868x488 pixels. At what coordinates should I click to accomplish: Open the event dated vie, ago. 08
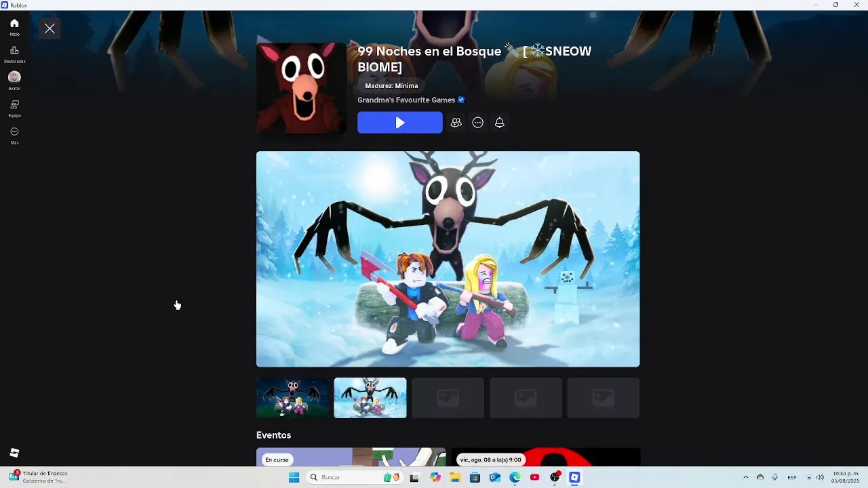pos(545,457)
